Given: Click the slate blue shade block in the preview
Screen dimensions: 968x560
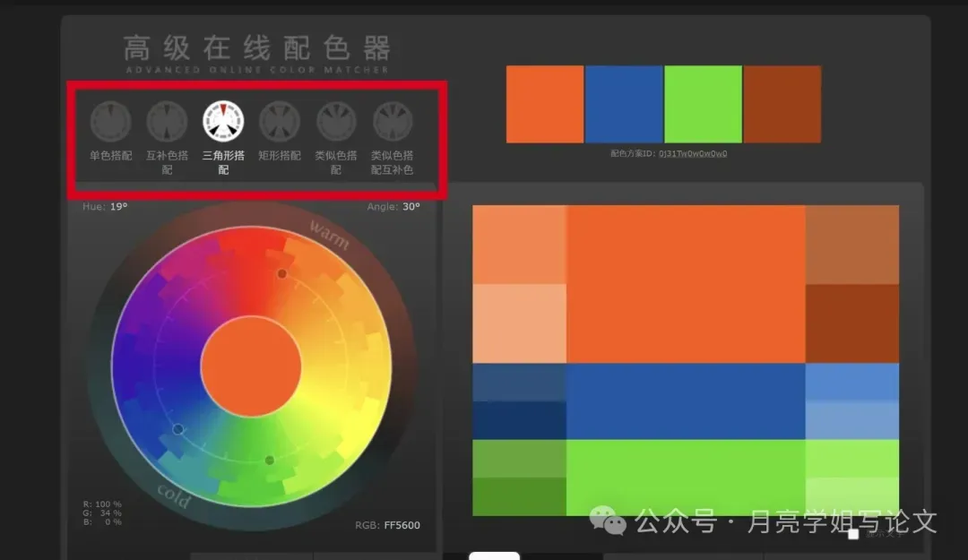Looking at the screenshot, I should [x=519, y=383].
